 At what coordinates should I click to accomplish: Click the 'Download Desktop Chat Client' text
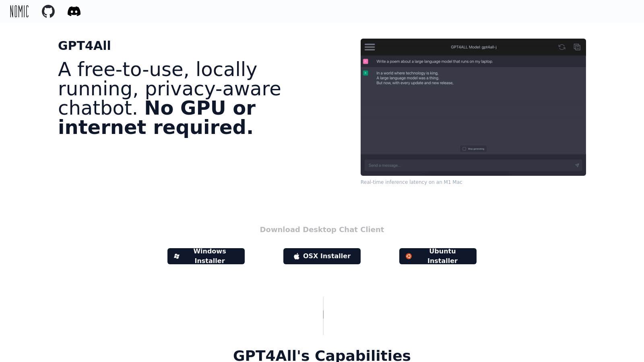coord(322,230)
